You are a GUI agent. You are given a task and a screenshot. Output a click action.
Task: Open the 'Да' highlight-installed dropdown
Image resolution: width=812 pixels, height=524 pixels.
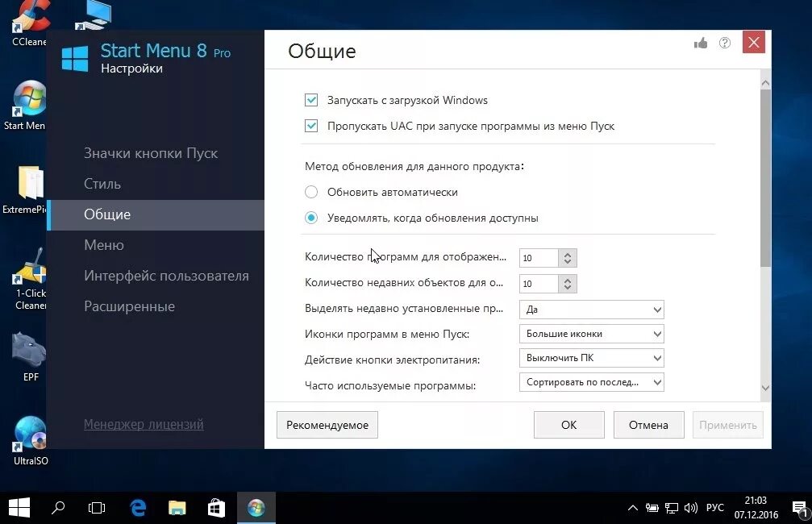pos(591,310)
